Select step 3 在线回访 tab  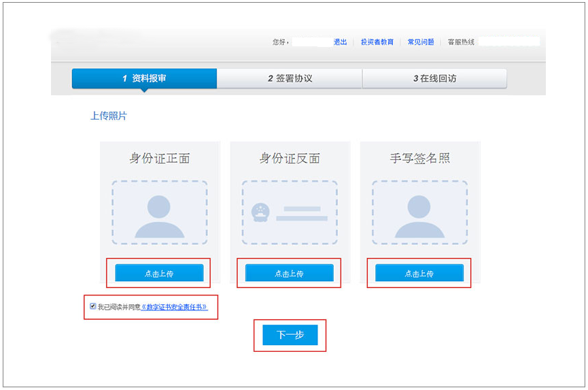click(x=434, y=78)
